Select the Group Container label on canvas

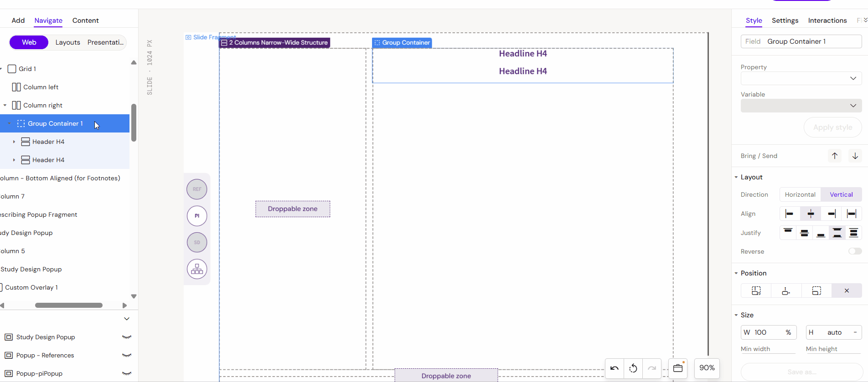[x=402, y=43]
